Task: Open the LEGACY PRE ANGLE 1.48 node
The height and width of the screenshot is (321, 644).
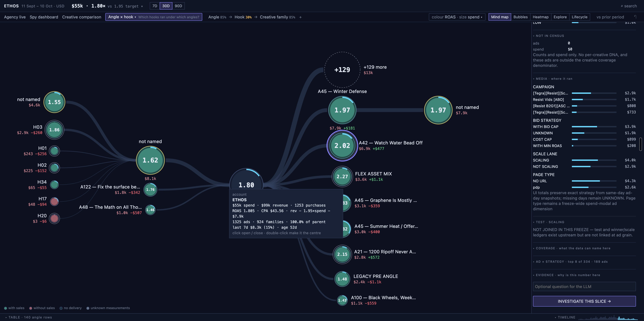Action: tap(342, 279)
